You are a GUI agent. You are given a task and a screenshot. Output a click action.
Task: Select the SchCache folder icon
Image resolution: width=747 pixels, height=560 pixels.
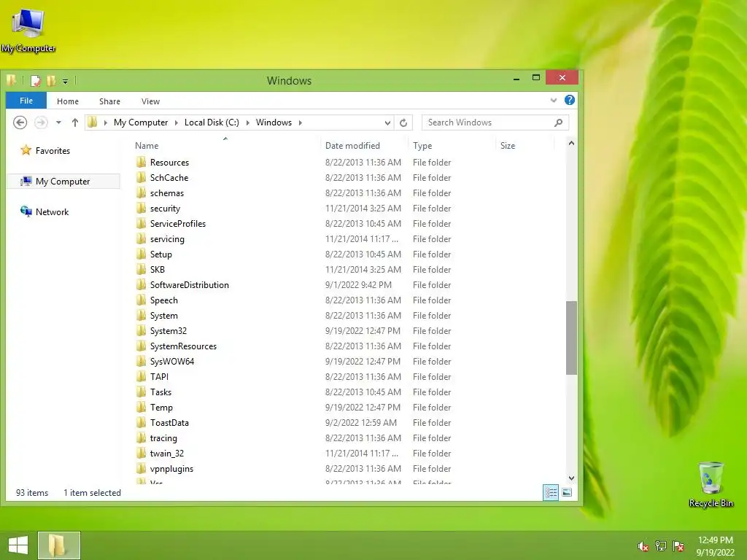click(x=141, y=178)
